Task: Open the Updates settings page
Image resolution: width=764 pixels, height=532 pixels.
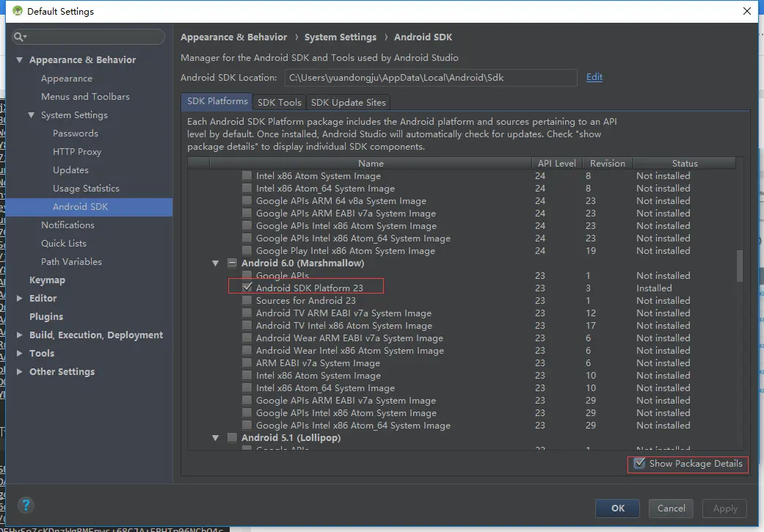Action: pyautogui.click(x=70, y=170)
